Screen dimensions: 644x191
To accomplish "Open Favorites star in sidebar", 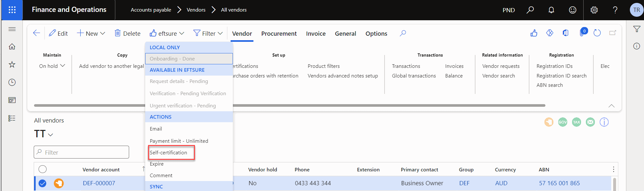I will [12, 64].
